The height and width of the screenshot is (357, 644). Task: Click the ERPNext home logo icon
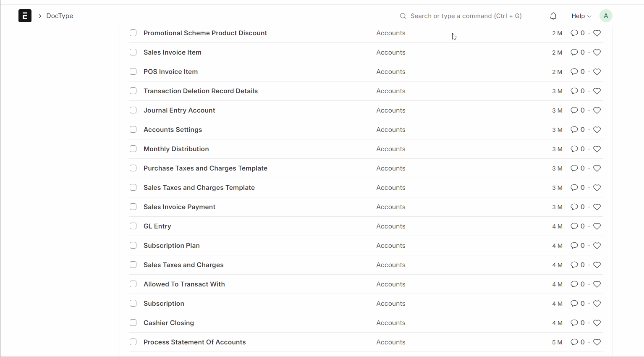pos(25,16)
